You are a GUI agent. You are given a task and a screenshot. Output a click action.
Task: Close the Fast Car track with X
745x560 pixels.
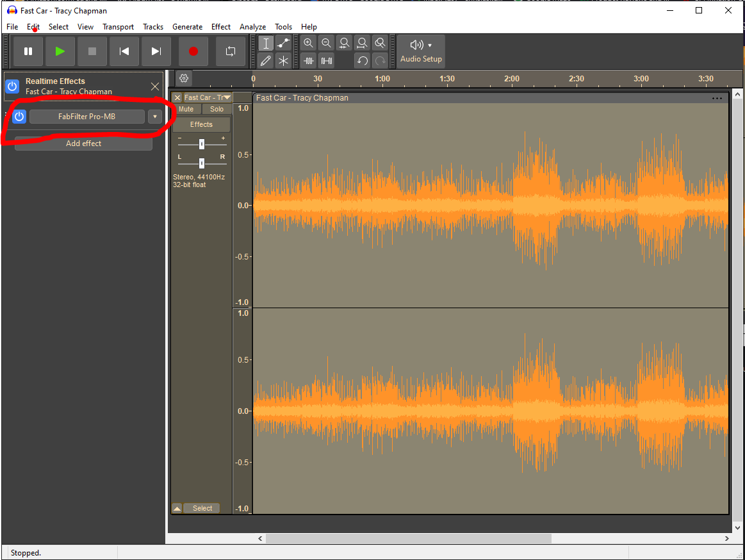[x=177, y=97]
